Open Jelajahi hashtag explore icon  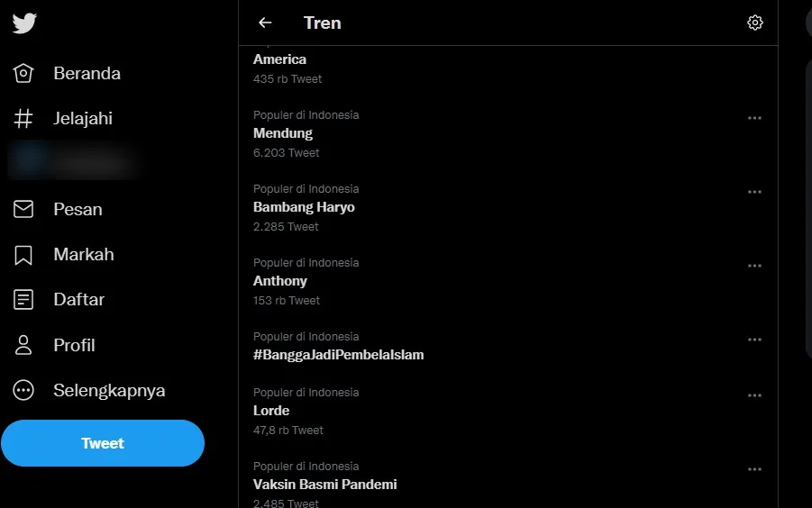[23, 118]
